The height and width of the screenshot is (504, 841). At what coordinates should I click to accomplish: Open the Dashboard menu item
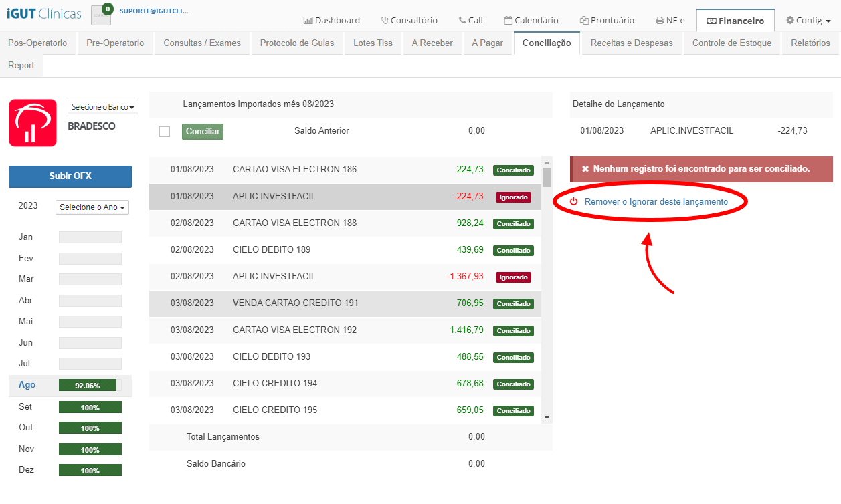pyautogui.click(x=332, y=20)
